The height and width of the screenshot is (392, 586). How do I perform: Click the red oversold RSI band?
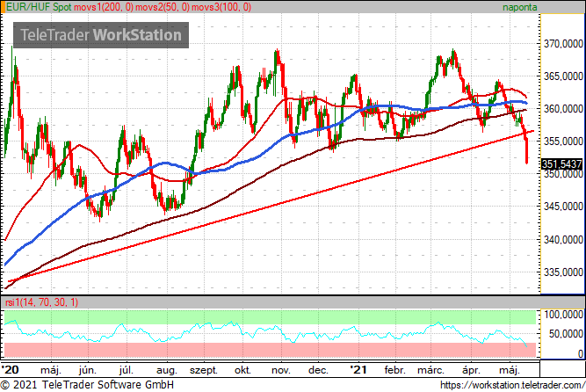click(x=270, y=350)
